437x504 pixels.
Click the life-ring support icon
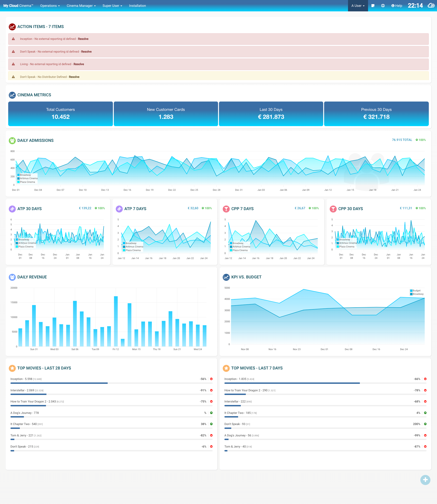click(383, 6)
